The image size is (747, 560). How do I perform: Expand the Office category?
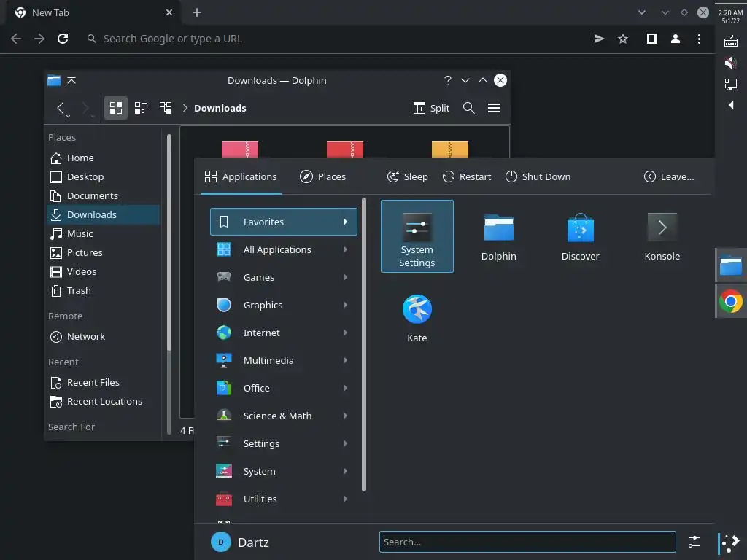284,388
